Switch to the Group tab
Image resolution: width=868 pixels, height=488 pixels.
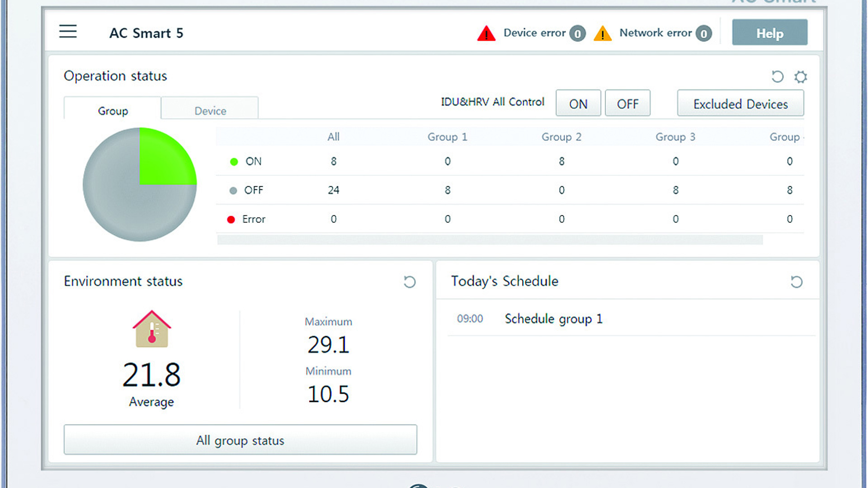[x=113, y=110]
